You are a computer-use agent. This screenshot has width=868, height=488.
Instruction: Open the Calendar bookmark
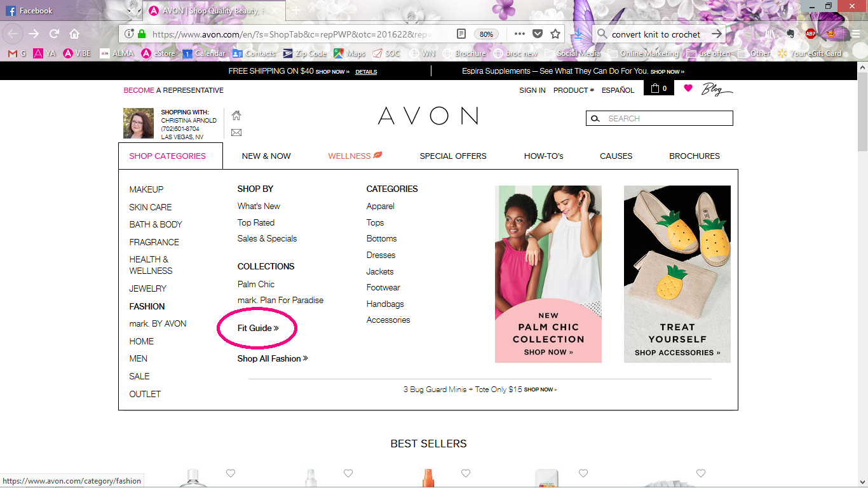coord(204,53)
